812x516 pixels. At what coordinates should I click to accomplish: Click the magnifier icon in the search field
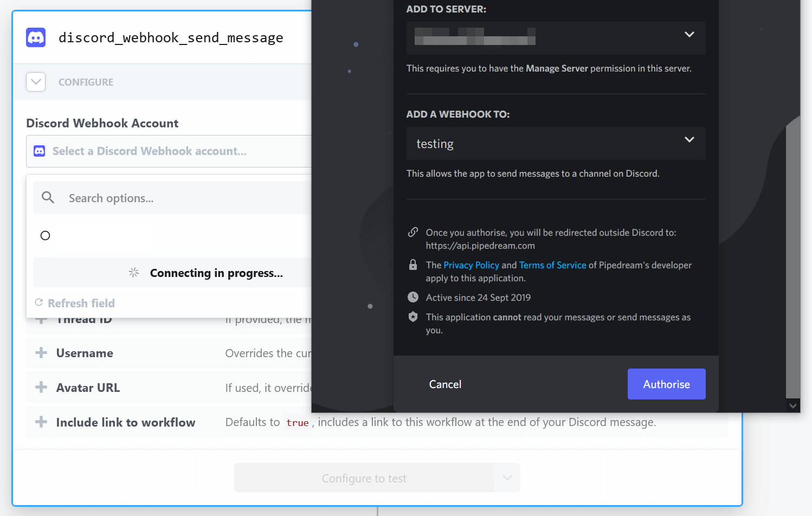[48, 197]
